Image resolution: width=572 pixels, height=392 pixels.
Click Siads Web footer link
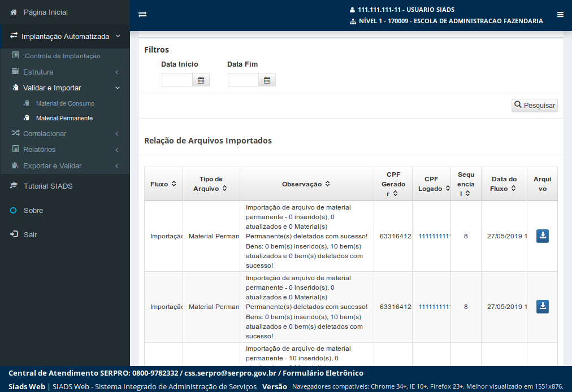(27, 386)
